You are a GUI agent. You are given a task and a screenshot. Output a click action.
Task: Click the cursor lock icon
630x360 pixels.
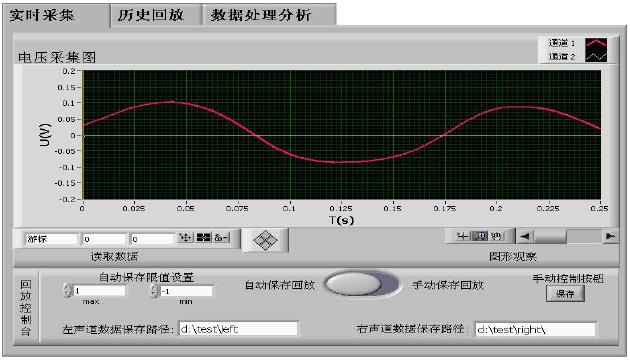pyautogui.click(x=221, y=238)
